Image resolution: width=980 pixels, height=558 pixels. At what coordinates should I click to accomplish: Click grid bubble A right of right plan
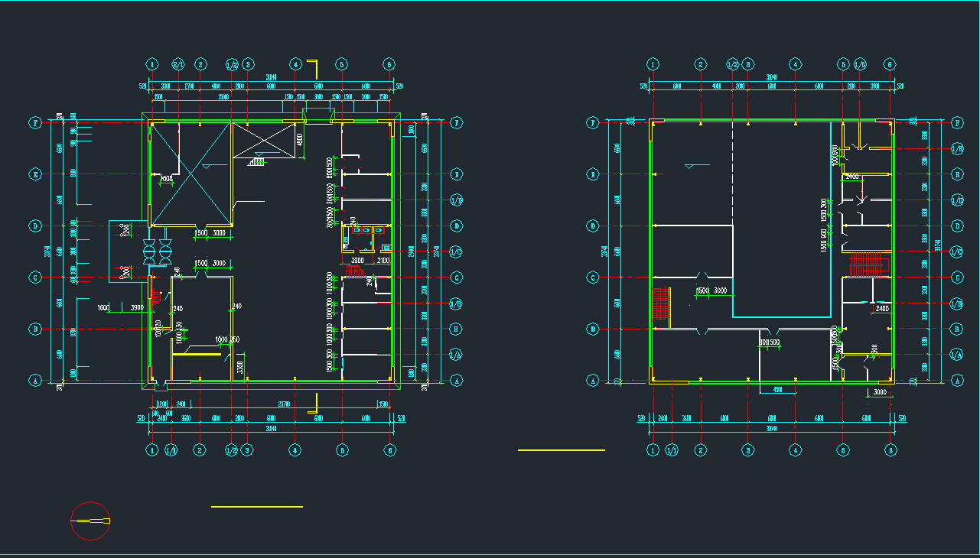click(957, 380)
